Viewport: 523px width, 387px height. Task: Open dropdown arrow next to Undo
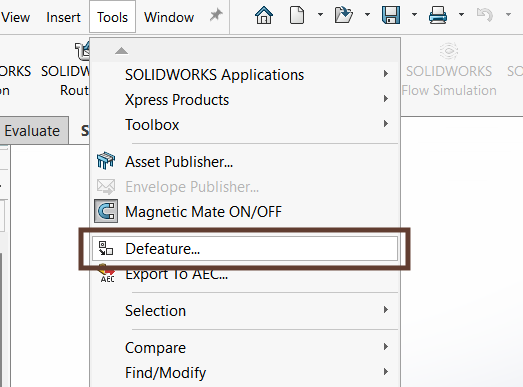508,15
